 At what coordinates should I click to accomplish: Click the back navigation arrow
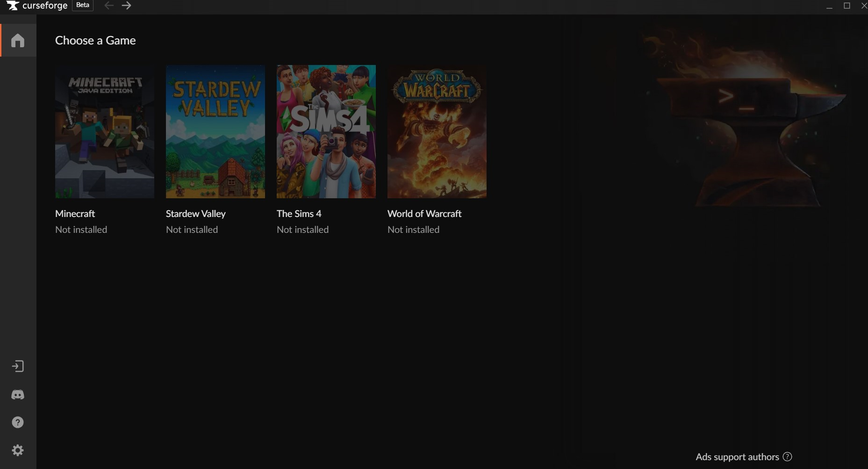[109, 6]
